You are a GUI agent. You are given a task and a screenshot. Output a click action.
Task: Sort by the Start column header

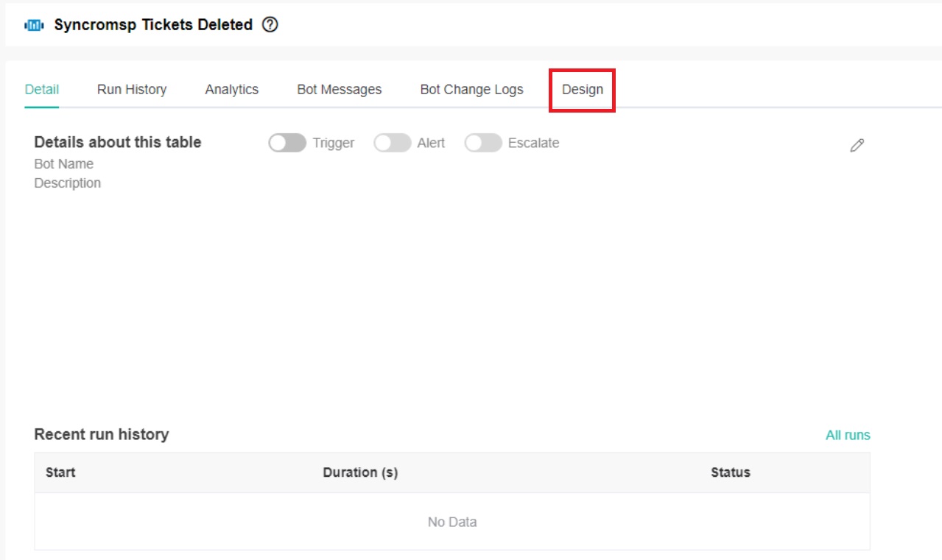(x=60, y=472)
